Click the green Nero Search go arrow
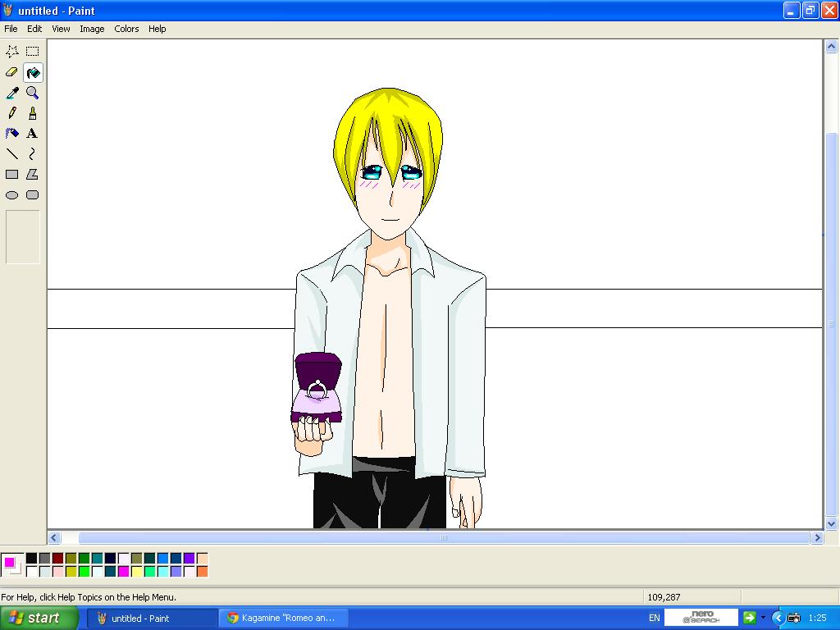 click(x=749, y=618)
